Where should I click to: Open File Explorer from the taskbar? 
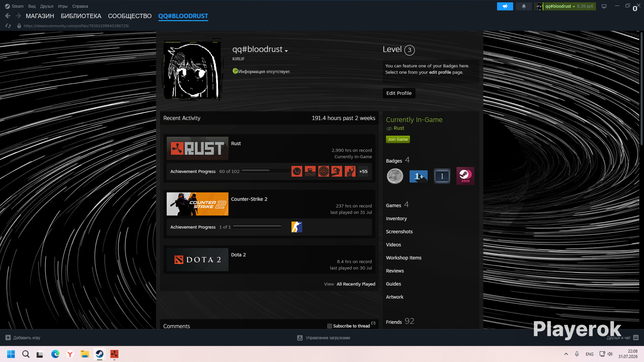85,354
